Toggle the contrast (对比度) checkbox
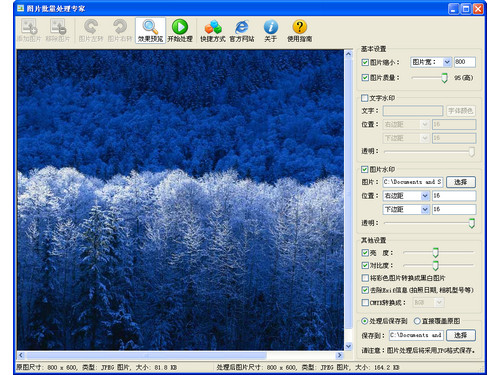Screen dimensions: 500x375 tap(365, 265)
